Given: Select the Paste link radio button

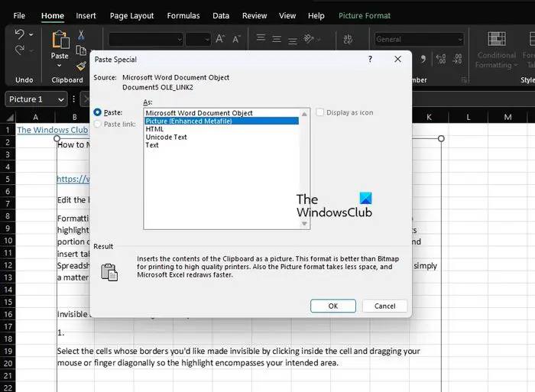Looking at the screenshot, I should [x=98, y=124].
